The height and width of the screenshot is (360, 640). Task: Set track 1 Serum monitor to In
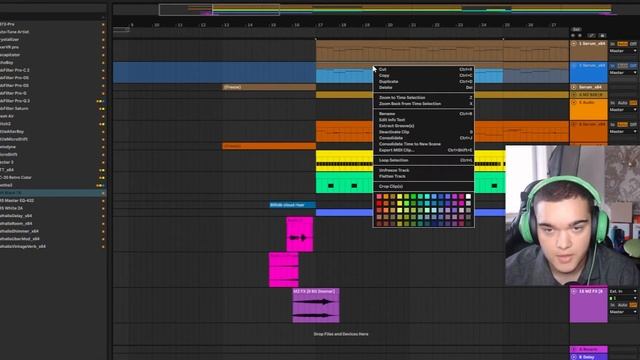[612, 44]
